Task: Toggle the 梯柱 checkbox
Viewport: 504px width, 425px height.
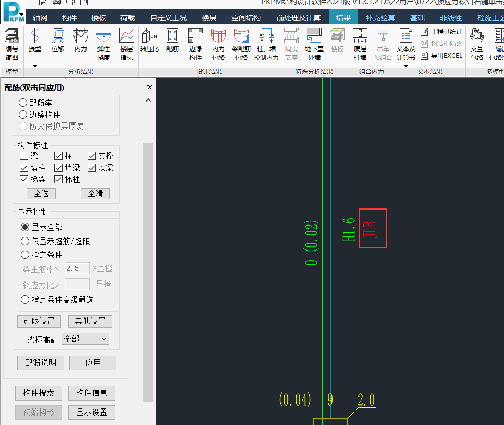Action: coord(58,179)
